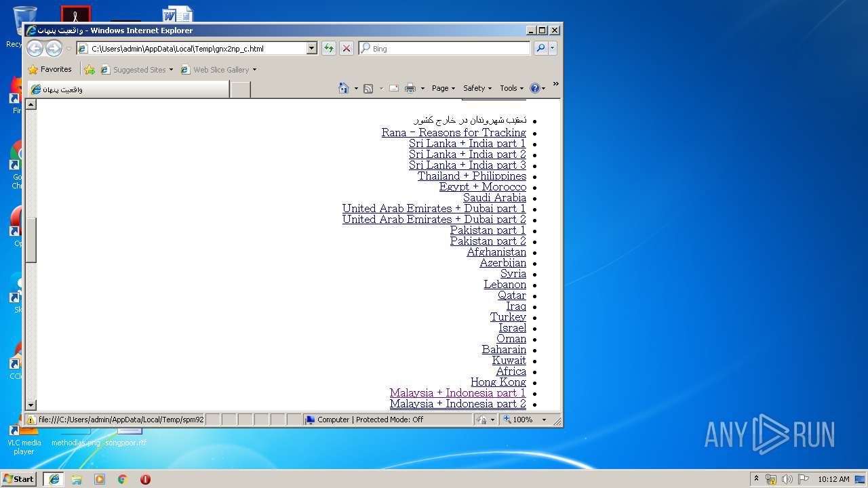Open the Hong Kong link
The height and width of the screenshot is (488, 868).
[x=498, y=382]
